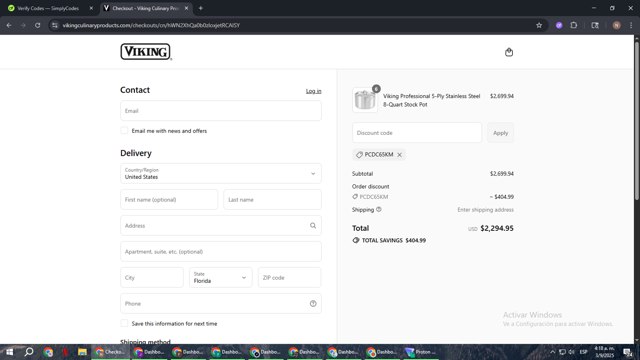The width and height of the screenshot is (640, 360).
Task: Click the browser forward arrow
Action: 23,25
